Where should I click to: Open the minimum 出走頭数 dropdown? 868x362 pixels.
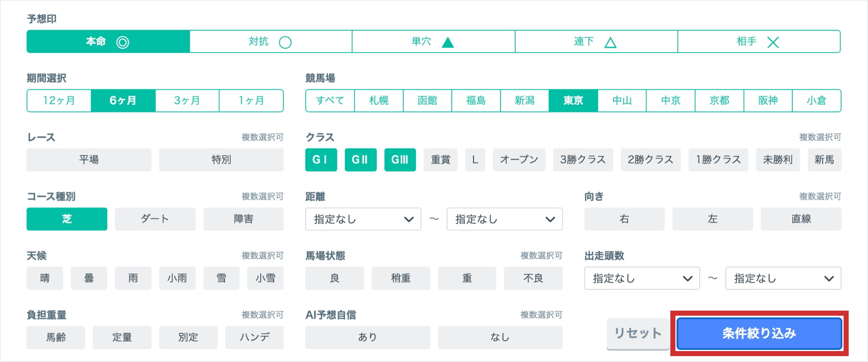642,278
